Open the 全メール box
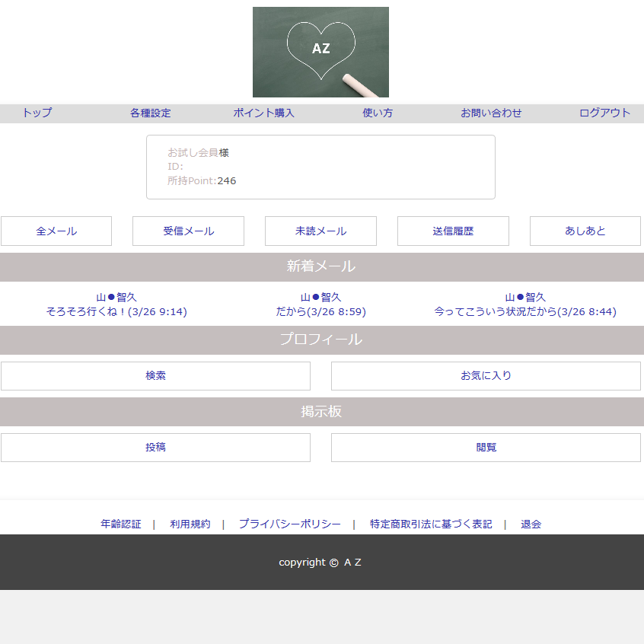Image resolution: width=644 pixels, height=644 pixels. coord(56,231)
